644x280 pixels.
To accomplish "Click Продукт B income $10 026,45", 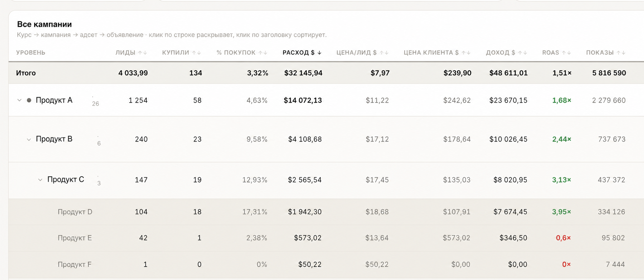I will 508,139.
